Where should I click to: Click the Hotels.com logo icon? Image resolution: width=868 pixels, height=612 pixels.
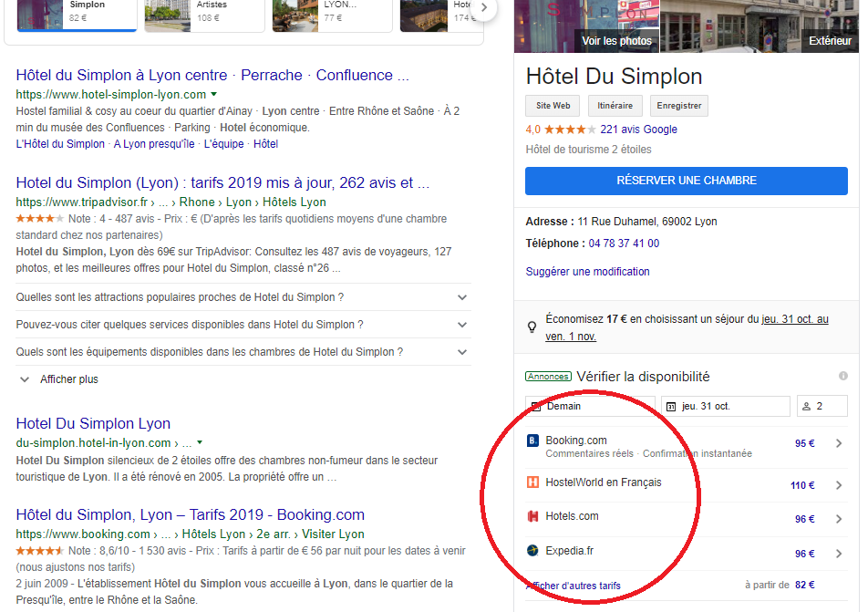pyautogui.click(x=532, y=517)
